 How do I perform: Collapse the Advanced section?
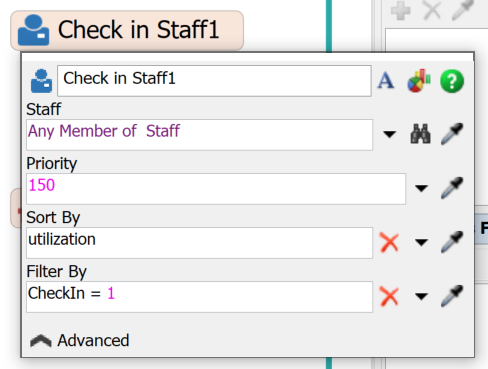tap(80, 341)
